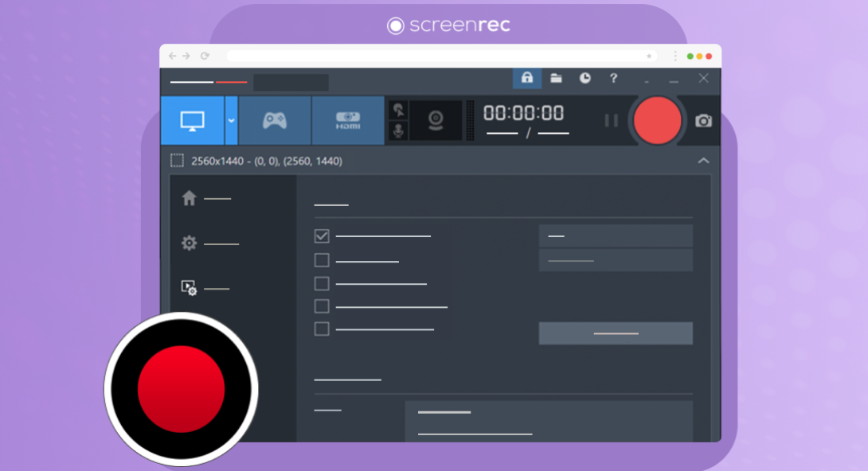Click the 2560x1440 capture area text
The height and width of the screenshot is (471, 868).
266,161
